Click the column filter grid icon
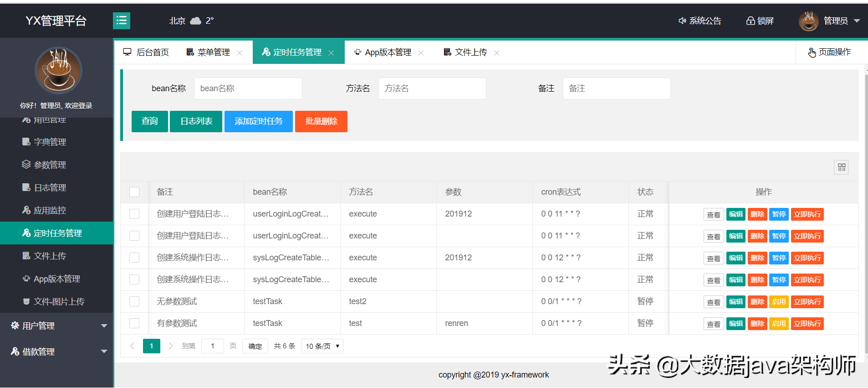Screen dimensions: 868x388 coord(842,167)
